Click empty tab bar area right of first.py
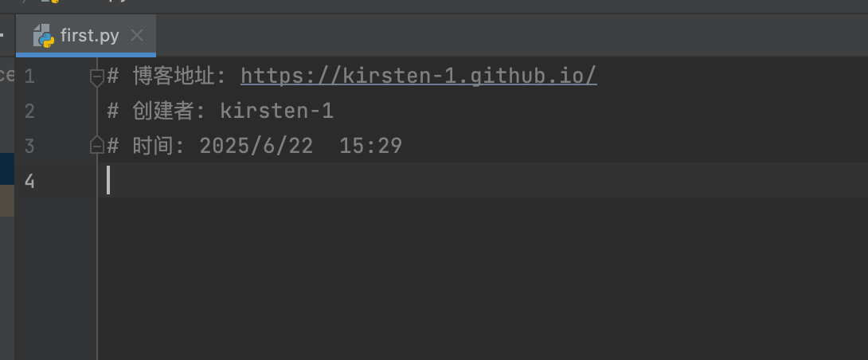This screenshot has height=360, width=868. (511, 36)
